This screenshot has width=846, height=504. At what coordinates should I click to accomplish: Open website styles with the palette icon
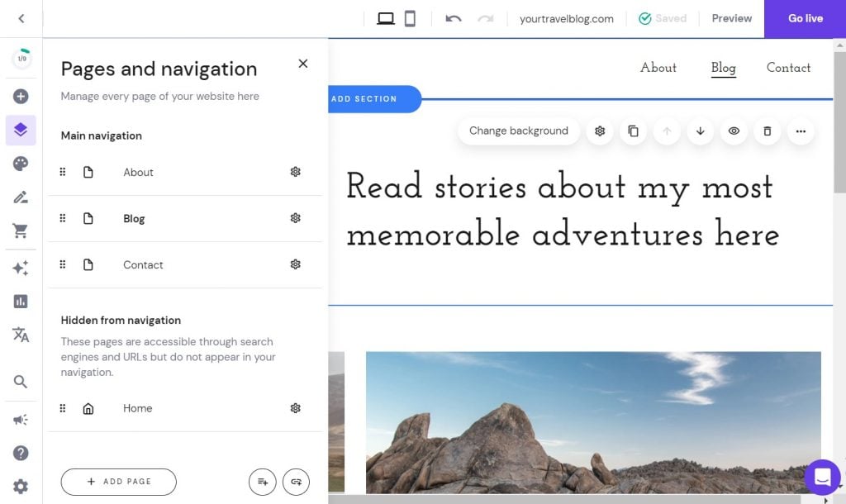pyautogui.click(x=21, y=164)
